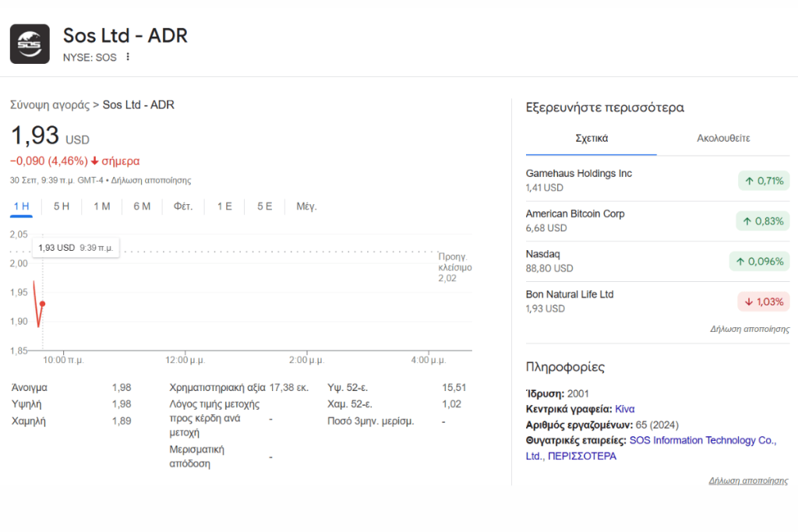Click the 10:00 π.μ. axis label
Viewport: 798px width, 532px height.
click(x=63, y=360)
